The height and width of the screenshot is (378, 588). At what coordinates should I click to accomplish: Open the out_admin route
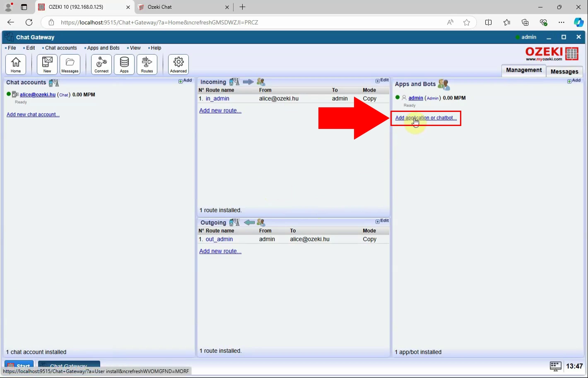coord(219,239)
